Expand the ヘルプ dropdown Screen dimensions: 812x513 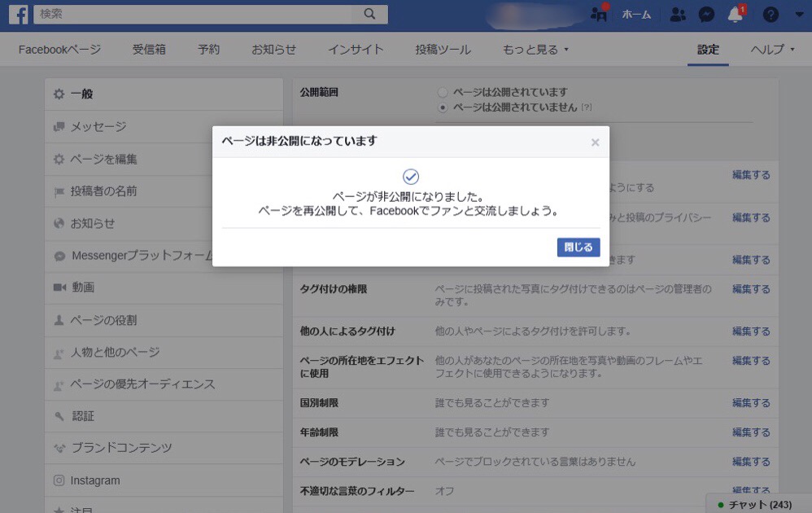point(768,50)
